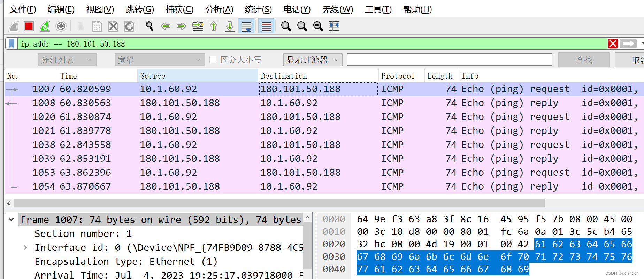The height and width of the screenshot is (279, 644).
Task: Open the 无线(W) menu
Action: [338, 9]
